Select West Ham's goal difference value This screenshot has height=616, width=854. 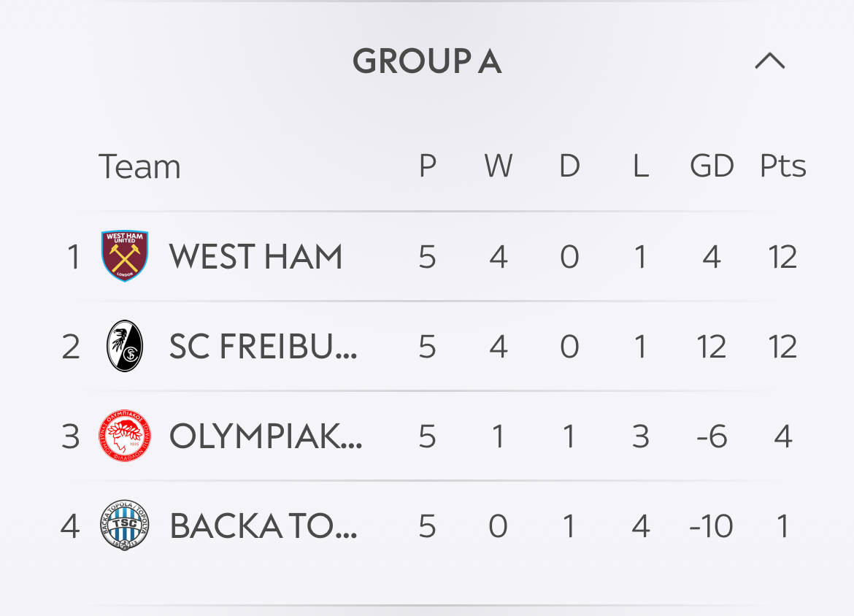pyautogui.click(x=712, y=256)
